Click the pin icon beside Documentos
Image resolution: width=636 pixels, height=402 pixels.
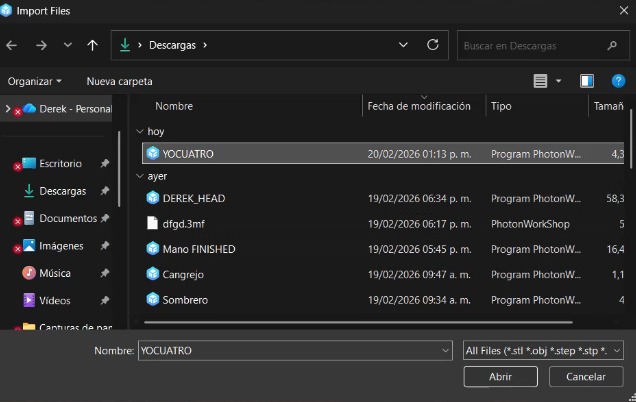[x=105, y=218]
